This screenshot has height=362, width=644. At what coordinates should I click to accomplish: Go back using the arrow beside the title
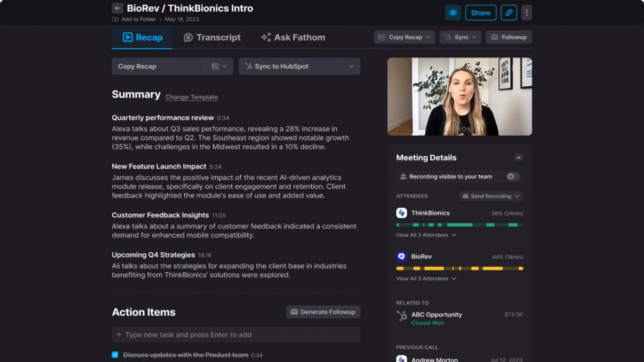point(117,8)
